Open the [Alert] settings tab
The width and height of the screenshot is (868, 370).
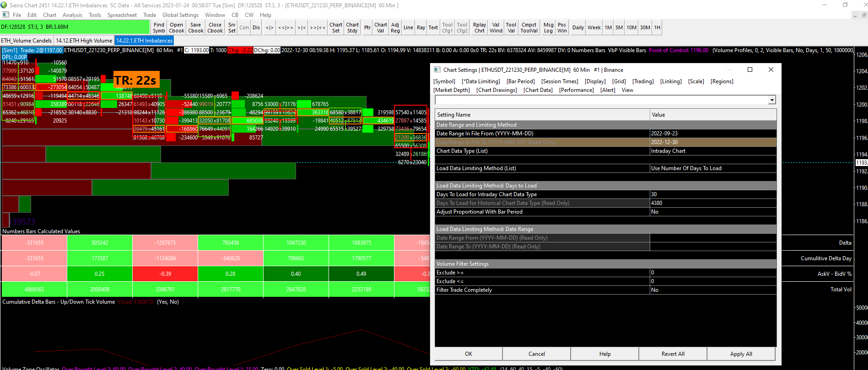[608, 90]
